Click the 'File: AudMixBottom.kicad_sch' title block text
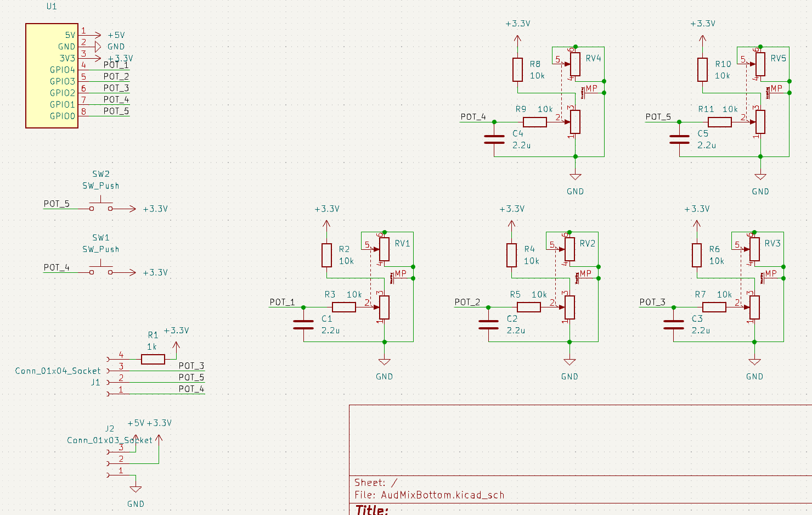The width and height of the screenshot is (812, 515). coord(429,495)
